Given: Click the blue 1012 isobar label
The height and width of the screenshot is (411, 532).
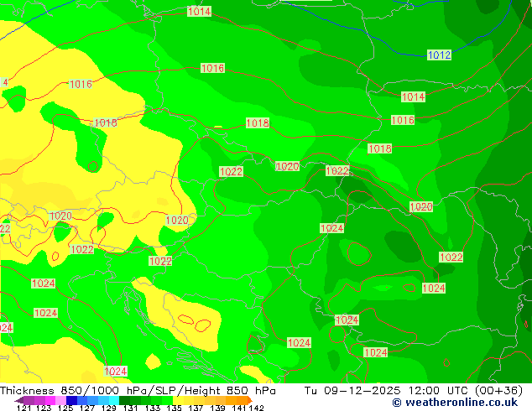Looking at the screenshot, I should click(440, 55).
